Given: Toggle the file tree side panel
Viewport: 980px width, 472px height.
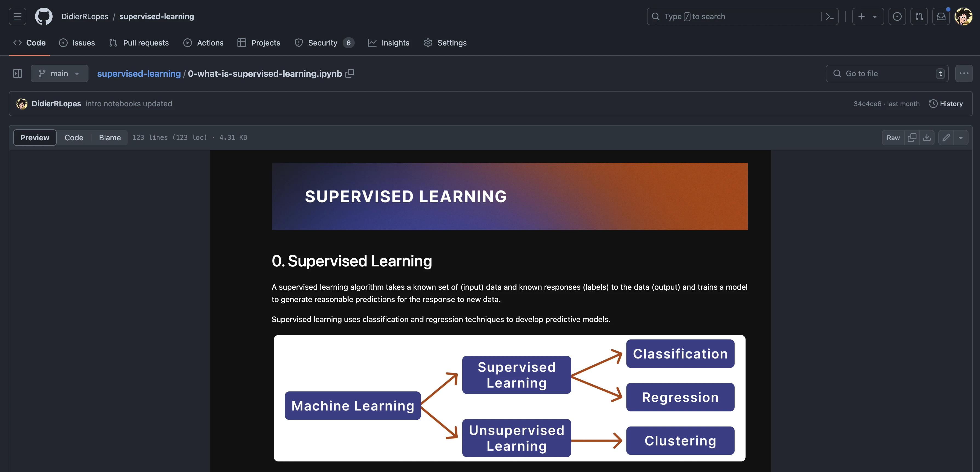Looking at the screenshot, I should click(18, 73).
